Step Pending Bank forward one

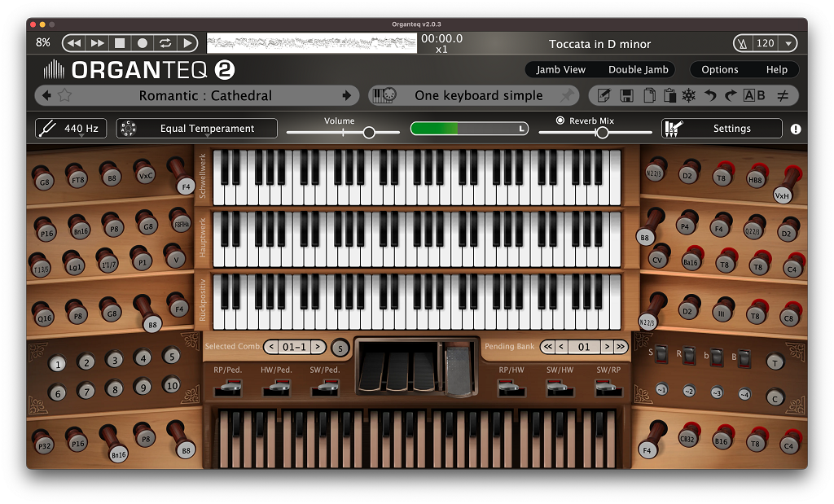(x=606, y=347)
